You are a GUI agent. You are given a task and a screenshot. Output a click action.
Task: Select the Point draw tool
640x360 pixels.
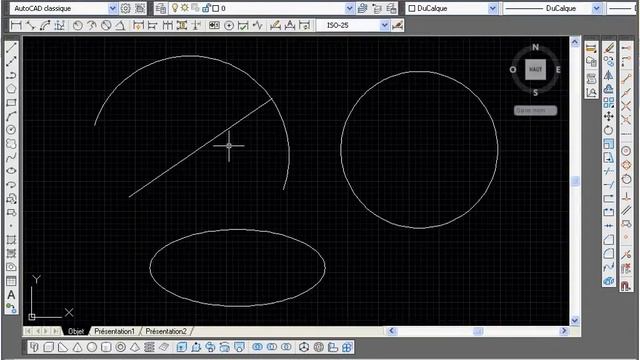[11, 226]
